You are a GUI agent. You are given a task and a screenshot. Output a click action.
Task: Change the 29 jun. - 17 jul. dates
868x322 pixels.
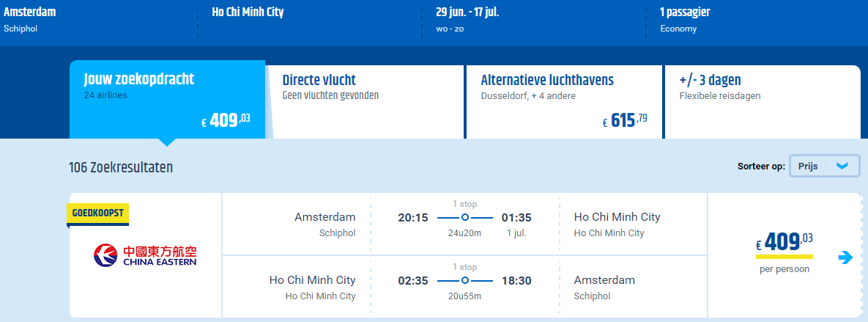tap(534, 19)
